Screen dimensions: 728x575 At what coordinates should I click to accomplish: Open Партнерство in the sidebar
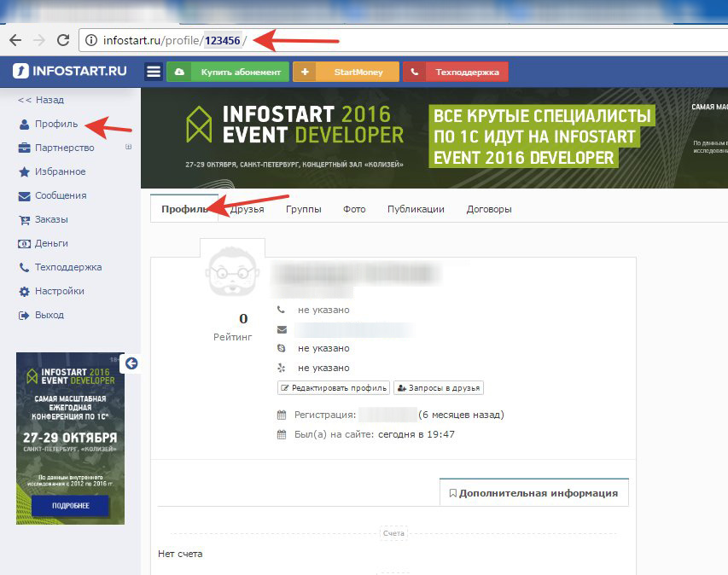tap(65, 148)
